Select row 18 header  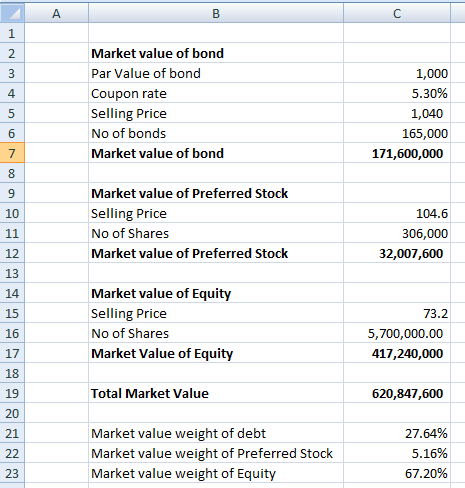(12, 373)
